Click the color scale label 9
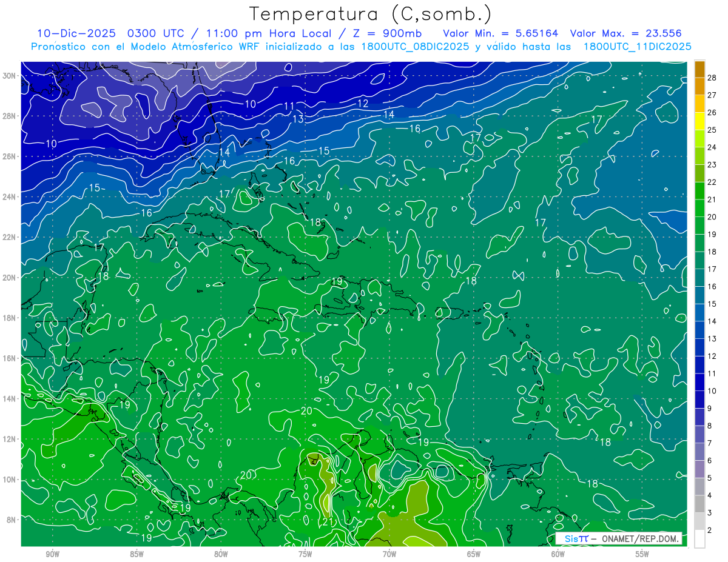This screenshot has width=728, height=562. (x=710, y=409)
